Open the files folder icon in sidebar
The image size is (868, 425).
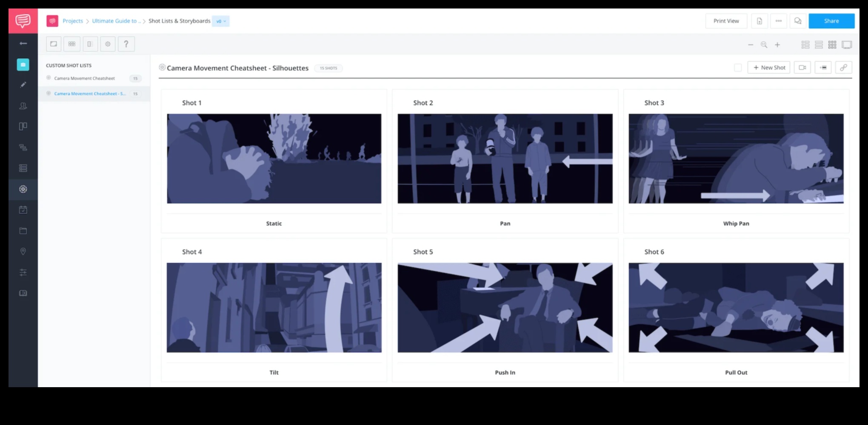click(x=23, y=231)
